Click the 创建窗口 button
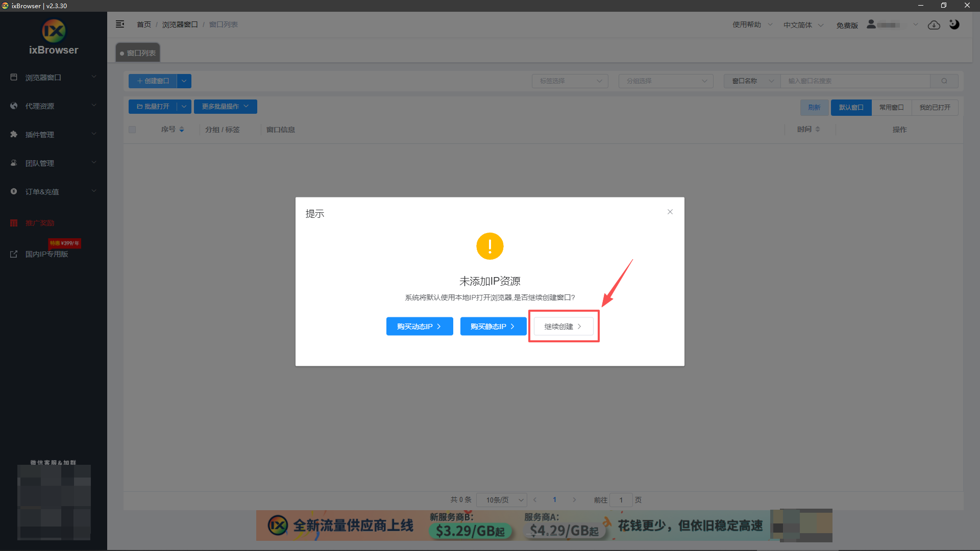980x551 pixels. (153, 81)
